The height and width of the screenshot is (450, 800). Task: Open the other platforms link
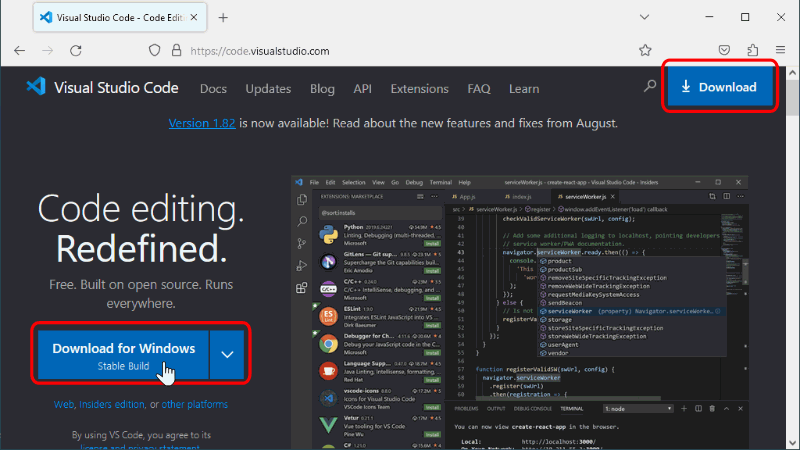pyautogui.click(x=194, y=405)
